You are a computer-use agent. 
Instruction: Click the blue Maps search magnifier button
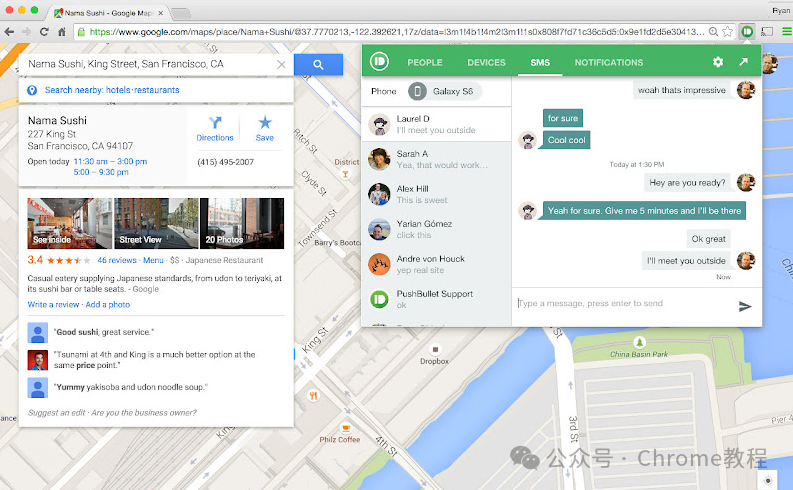pos(318,64)
